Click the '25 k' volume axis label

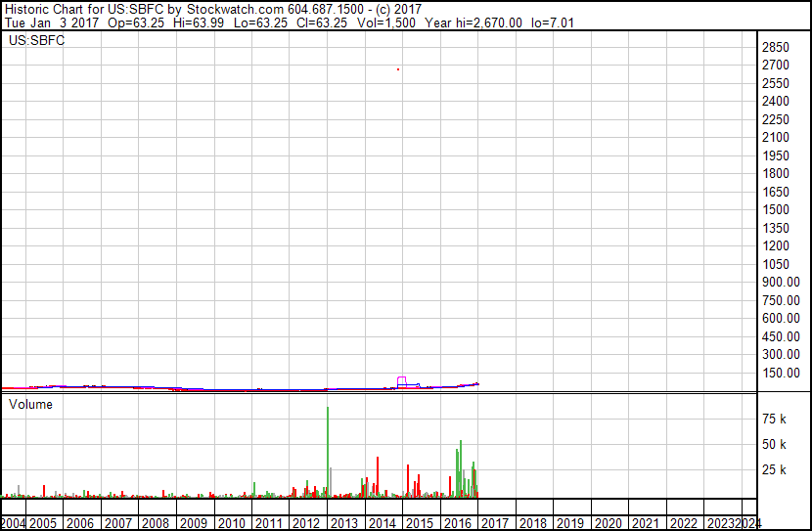tap(774, 470)
